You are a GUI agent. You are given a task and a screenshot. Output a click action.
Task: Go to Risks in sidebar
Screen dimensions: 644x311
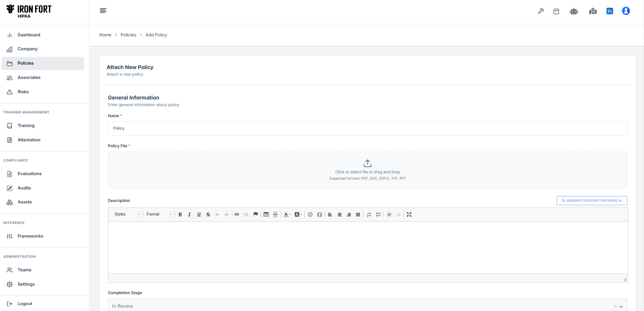(x=23, y=92)
